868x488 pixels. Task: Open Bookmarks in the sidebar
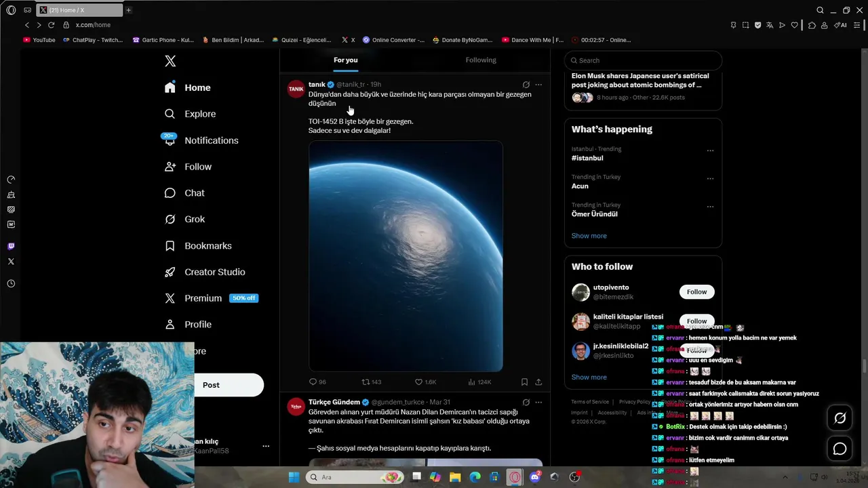point(198,245)
